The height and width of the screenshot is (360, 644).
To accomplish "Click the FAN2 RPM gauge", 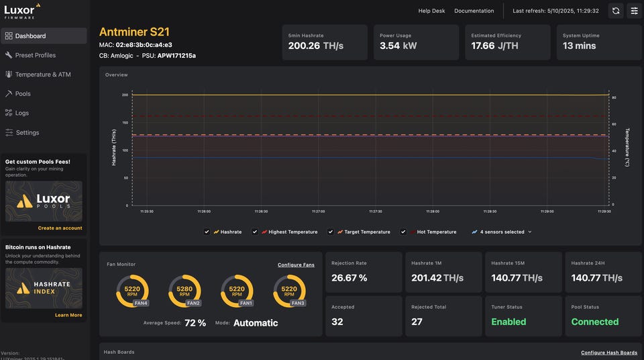I will point(184,291).
